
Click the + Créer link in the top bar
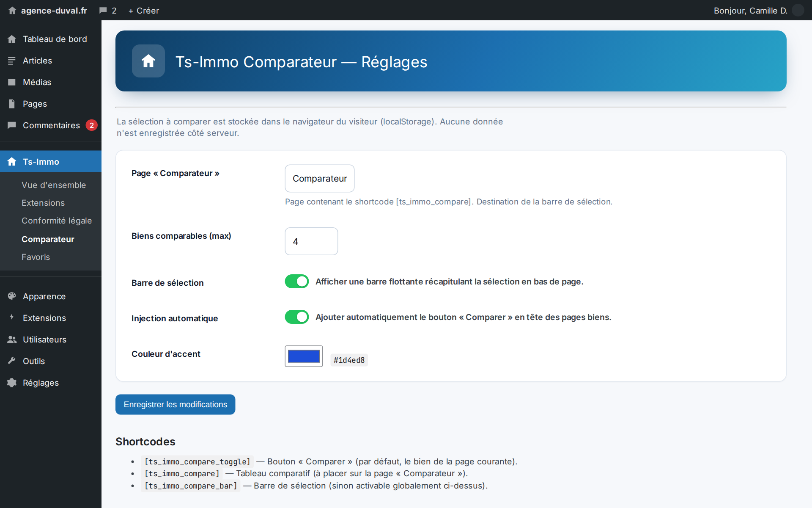(x=144, y=11)
